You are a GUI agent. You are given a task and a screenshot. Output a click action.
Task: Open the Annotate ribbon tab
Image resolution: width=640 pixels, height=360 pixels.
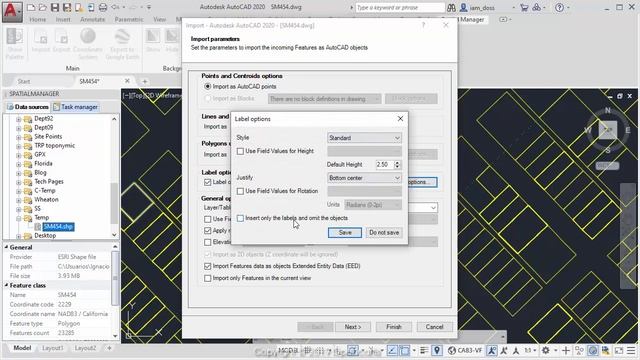pos(92,19)
